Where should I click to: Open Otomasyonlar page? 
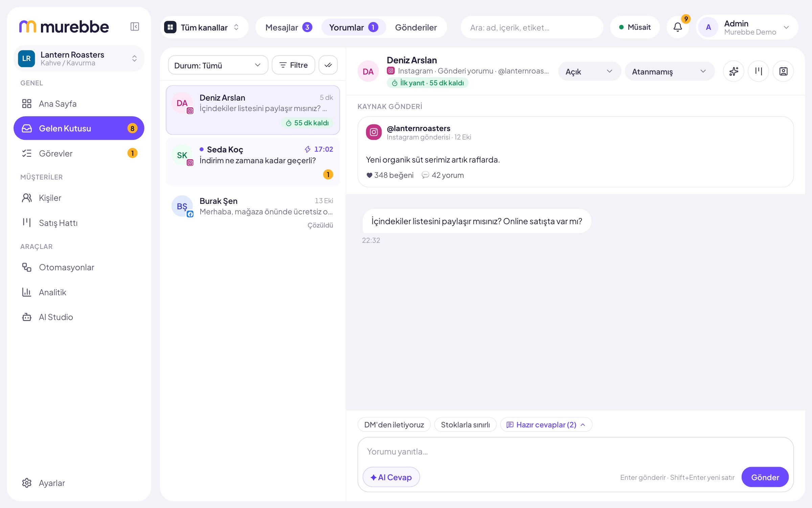[x=79, y=267]
